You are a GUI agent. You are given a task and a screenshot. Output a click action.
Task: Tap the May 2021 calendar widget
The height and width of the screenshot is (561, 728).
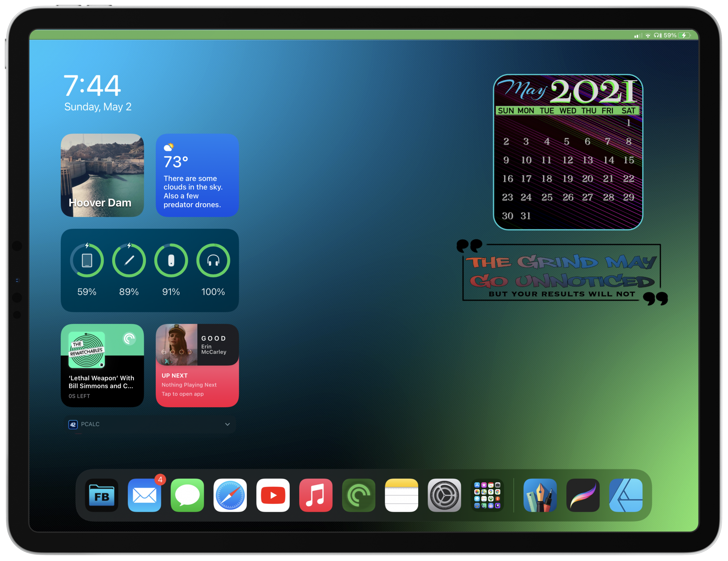coord(568,152)
